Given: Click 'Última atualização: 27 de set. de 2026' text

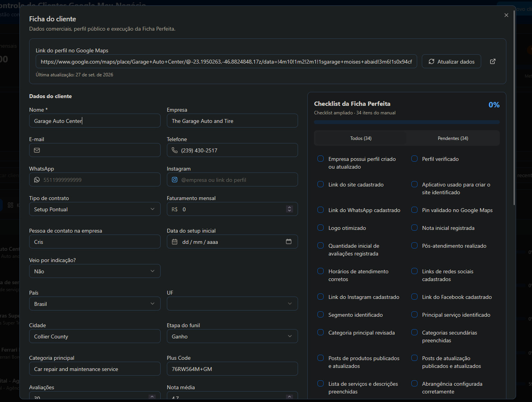Looking at the screenshot, I should (x=75, y=75).
